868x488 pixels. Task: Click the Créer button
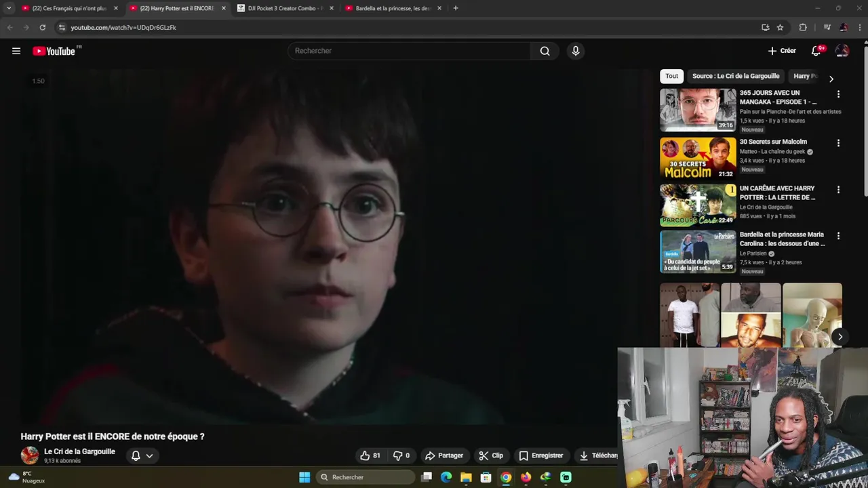coord(782,51)
